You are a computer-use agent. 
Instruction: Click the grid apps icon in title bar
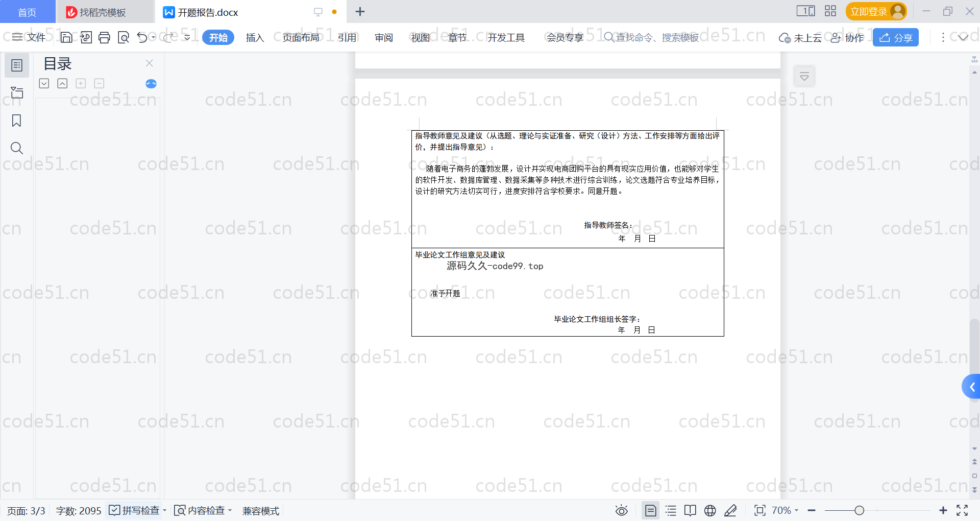(830, 11)
